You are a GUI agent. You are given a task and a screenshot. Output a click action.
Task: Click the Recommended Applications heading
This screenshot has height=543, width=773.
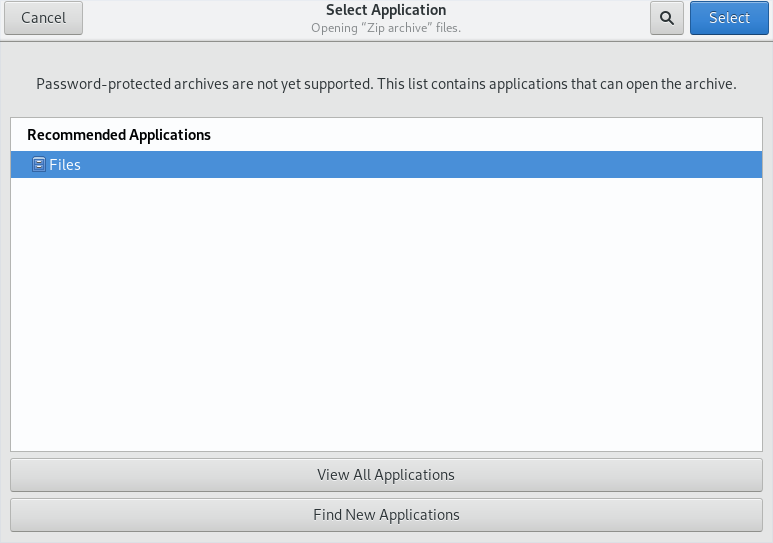click(119, 135)
